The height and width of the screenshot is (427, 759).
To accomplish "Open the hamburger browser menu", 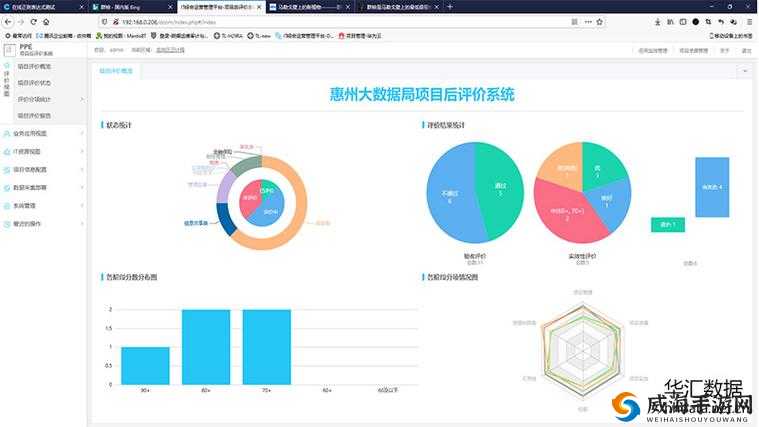I will coord(749,22).
